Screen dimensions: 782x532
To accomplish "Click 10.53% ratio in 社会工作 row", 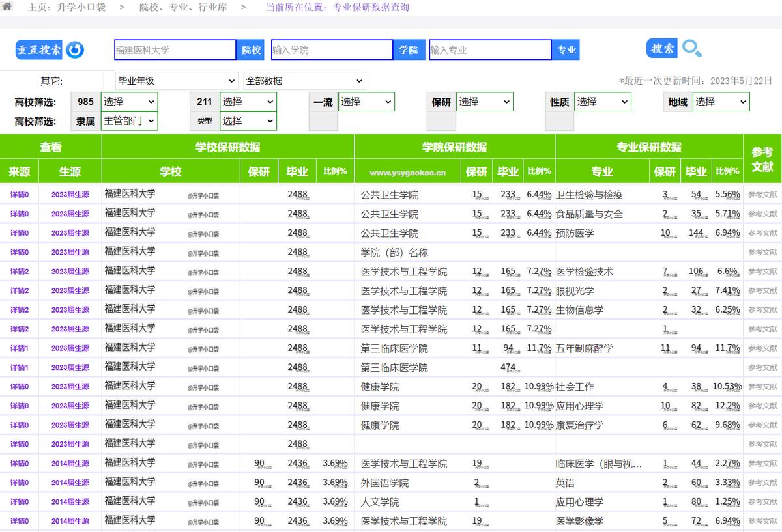I will [727, 386].
